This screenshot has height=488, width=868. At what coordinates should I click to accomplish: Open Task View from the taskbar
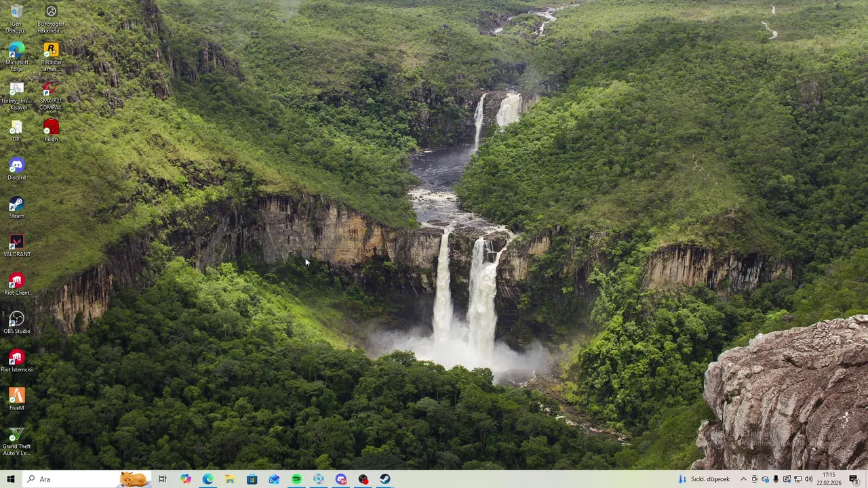click(163, 479)
